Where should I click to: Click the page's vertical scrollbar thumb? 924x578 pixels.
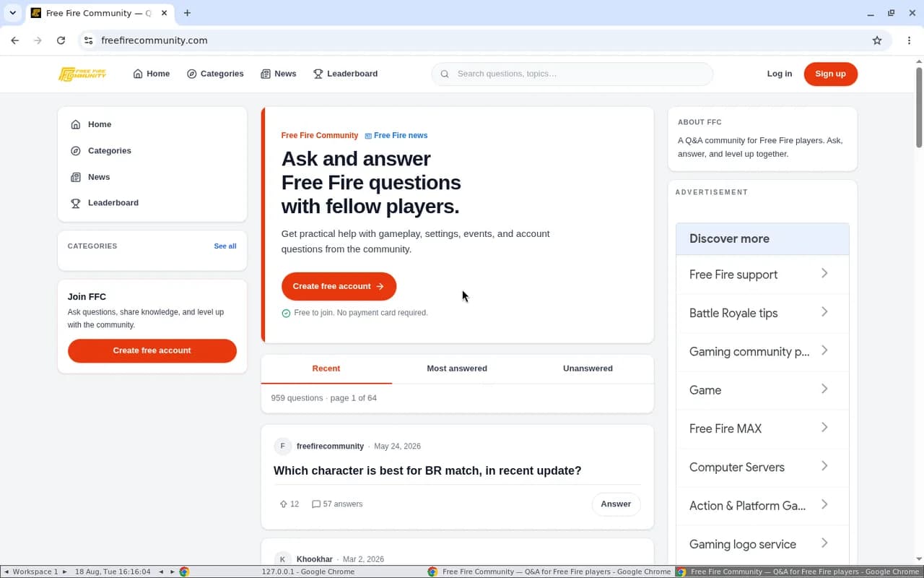919,107
